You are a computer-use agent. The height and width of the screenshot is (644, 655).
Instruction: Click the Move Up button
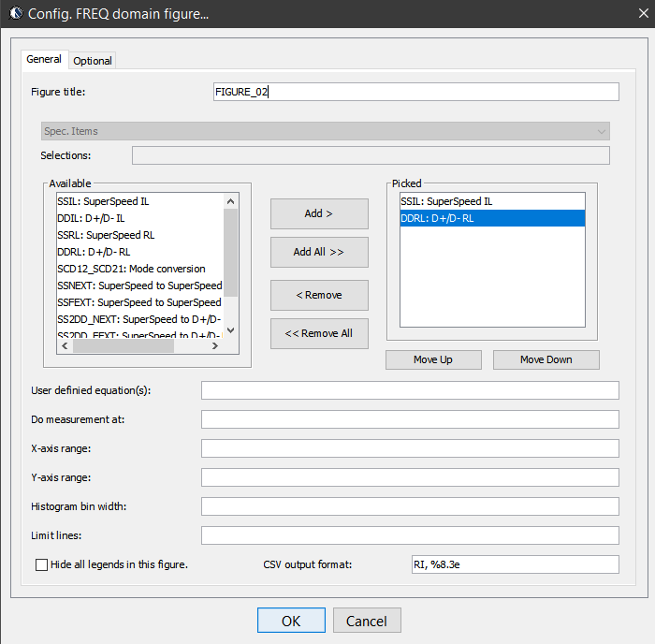point(433,359)
